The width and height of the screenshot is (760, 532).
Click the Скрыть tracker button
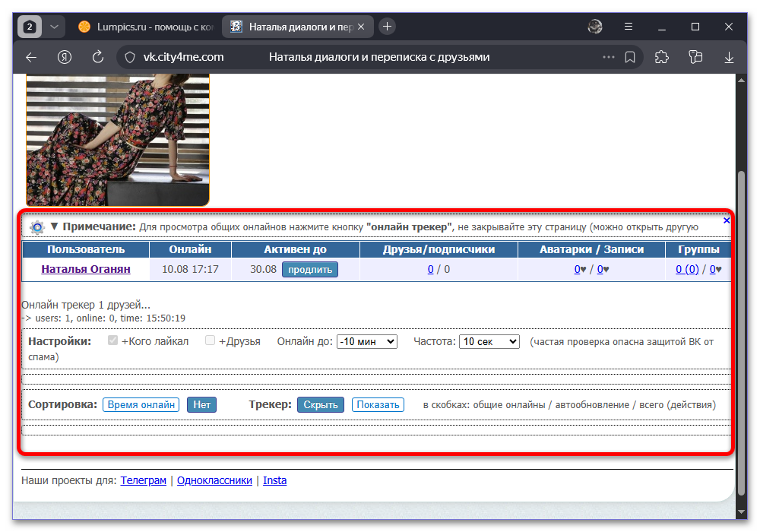pyautogui.click(x=321, y=404)
